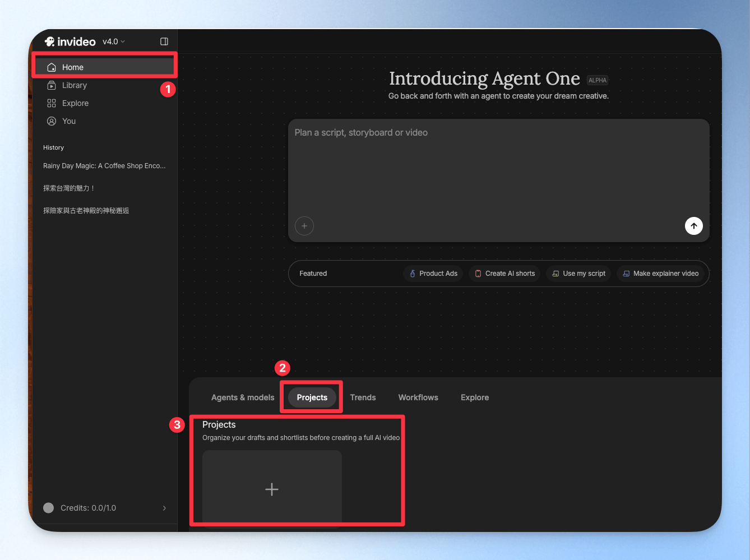Go to Home in the sidebar

click(x=104, y=67)
